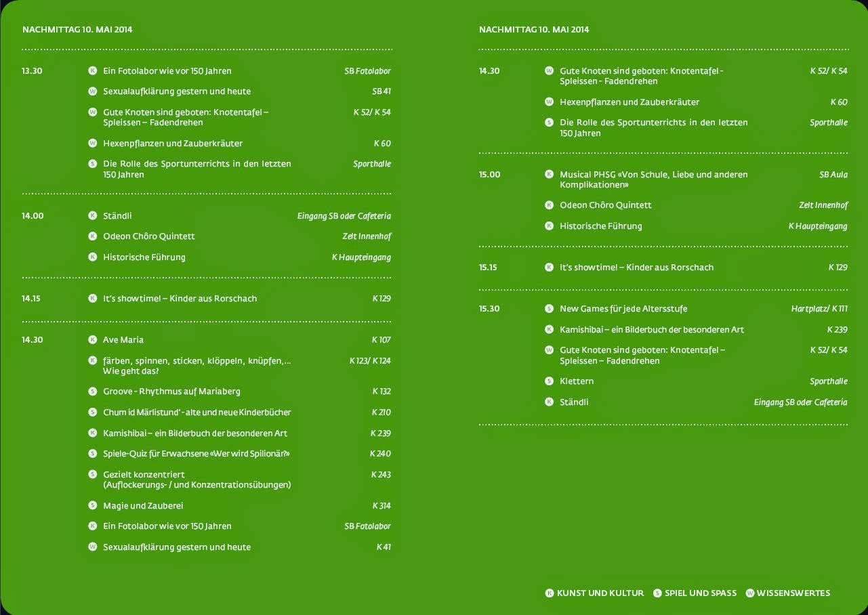Select 'Chum id Märlistund' children's books entry
The height and width of the screenshot is (615, 868).
197,412
